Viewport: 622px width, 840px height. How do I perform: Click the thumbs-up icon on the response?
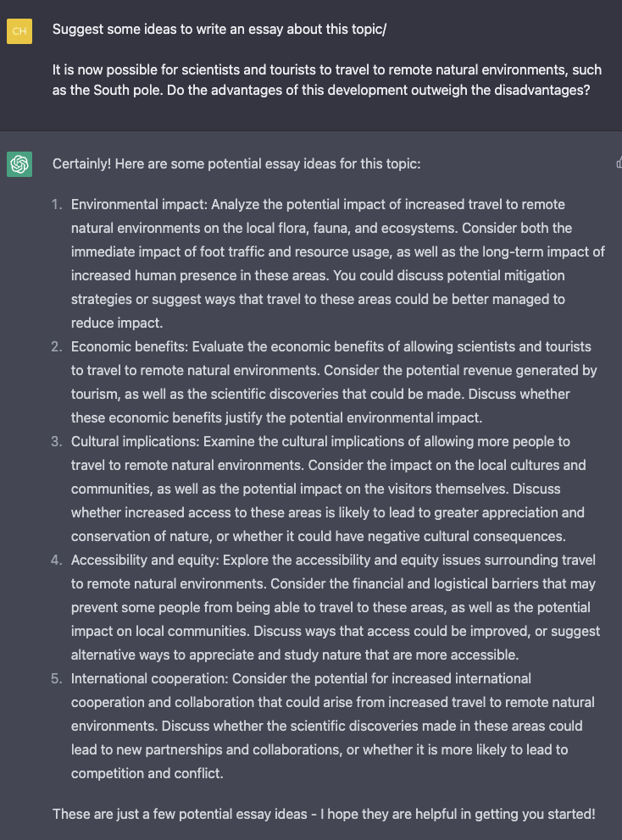(619, 163)
